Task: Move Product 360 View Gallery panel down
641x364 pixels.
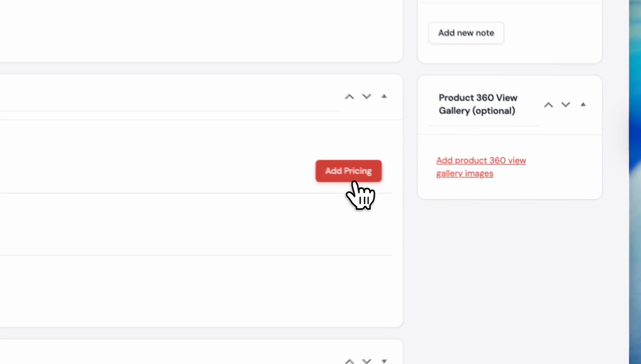Action: click(x=566, y=105)
